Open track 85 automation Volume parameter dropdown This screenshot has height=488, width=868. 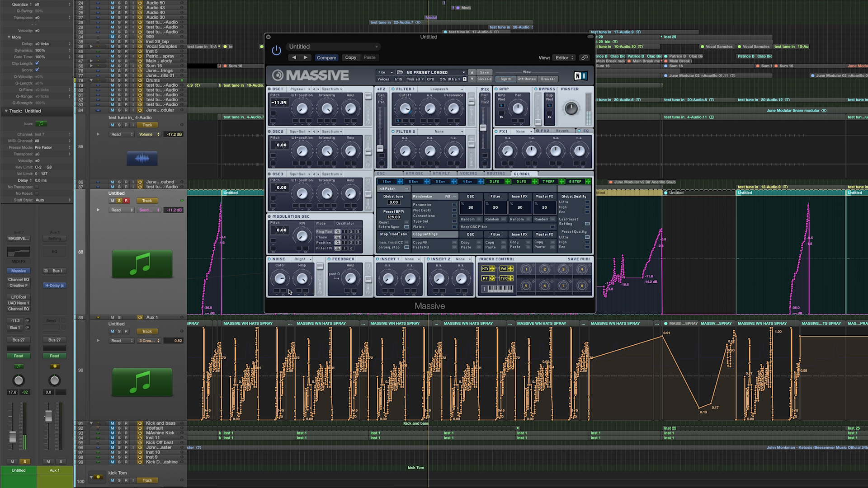coord(149,134)
